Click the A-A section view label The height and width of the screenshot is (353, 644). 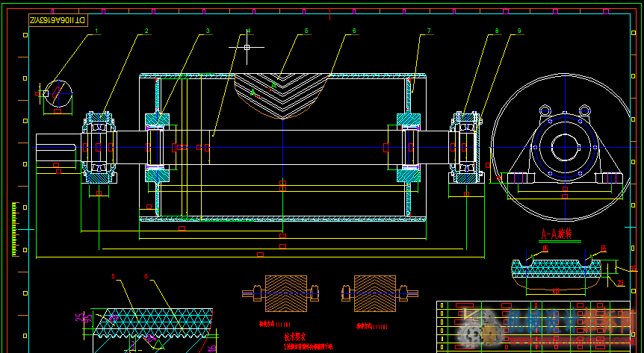coord(556,234)
